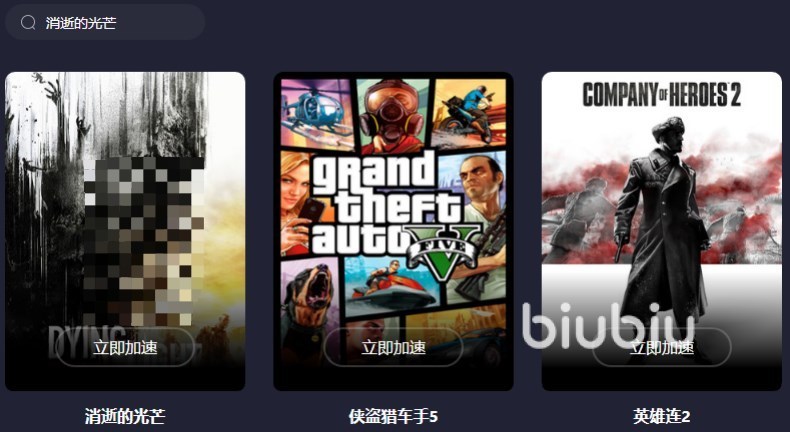Select the 消逝的光芒 game title
This screenshot has width=790, height=432.
click(x=125, y=416)
